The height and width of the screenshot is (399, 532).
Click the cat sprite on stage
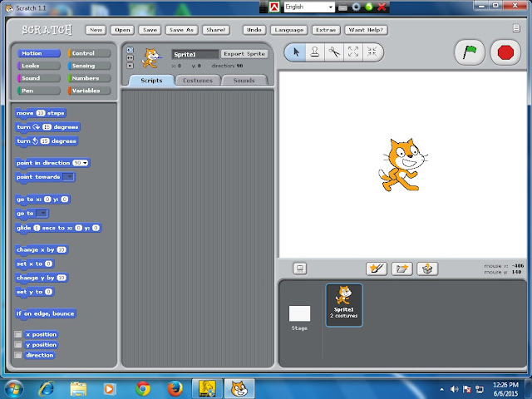coord(402,165)
